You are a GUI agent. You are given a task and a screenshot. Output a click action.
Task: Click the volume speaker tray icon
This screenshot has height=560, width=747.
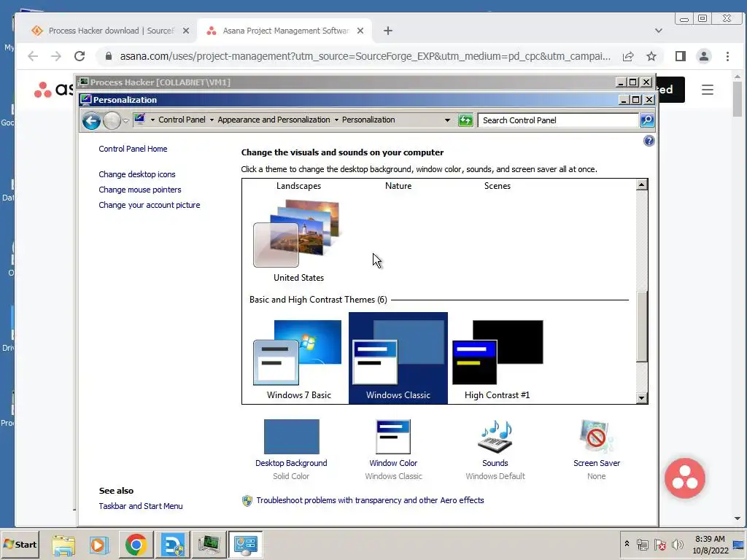678,544
